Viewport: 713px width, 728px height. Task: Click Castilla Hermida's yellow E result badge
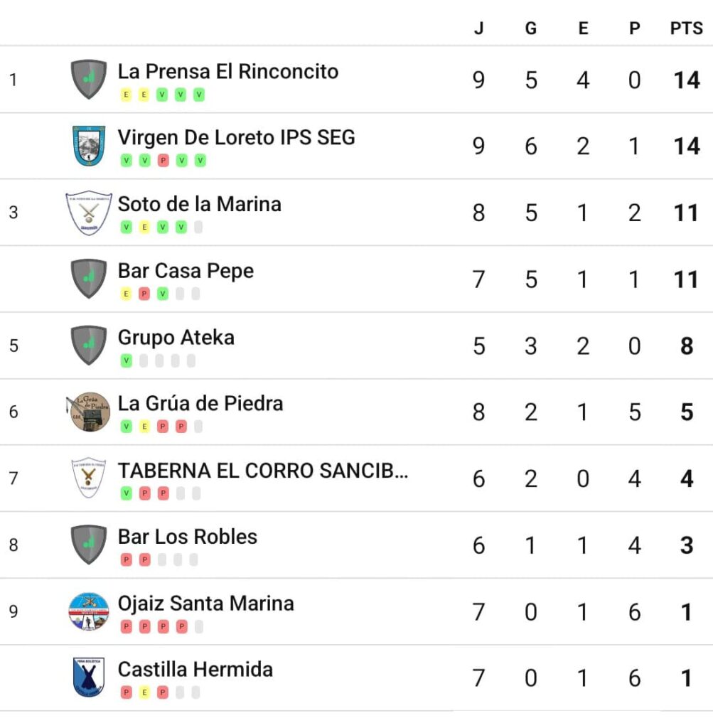pyautogui.click(x=144, y=692)
